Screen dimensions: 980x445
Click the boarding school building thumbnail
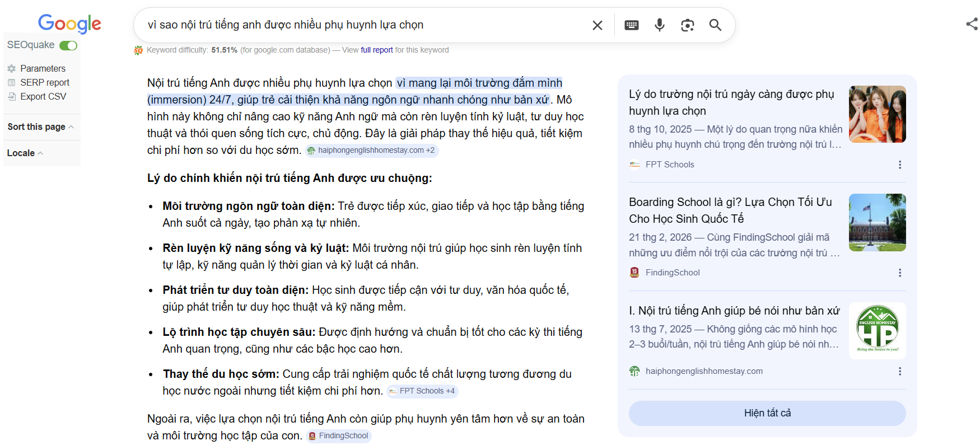click(878, 222)
